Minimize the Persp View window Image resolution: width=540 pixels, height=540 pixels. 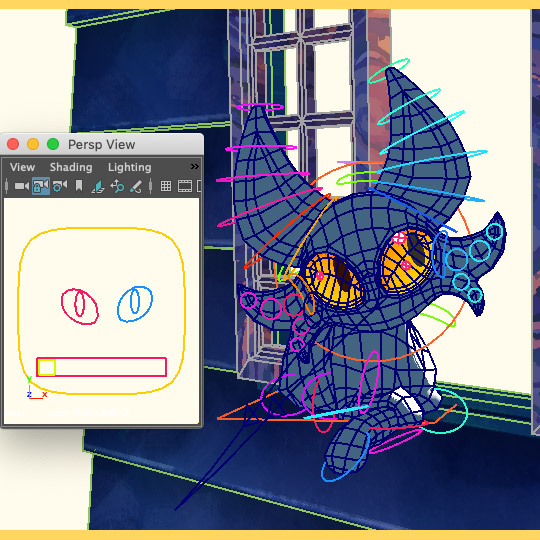33,144
